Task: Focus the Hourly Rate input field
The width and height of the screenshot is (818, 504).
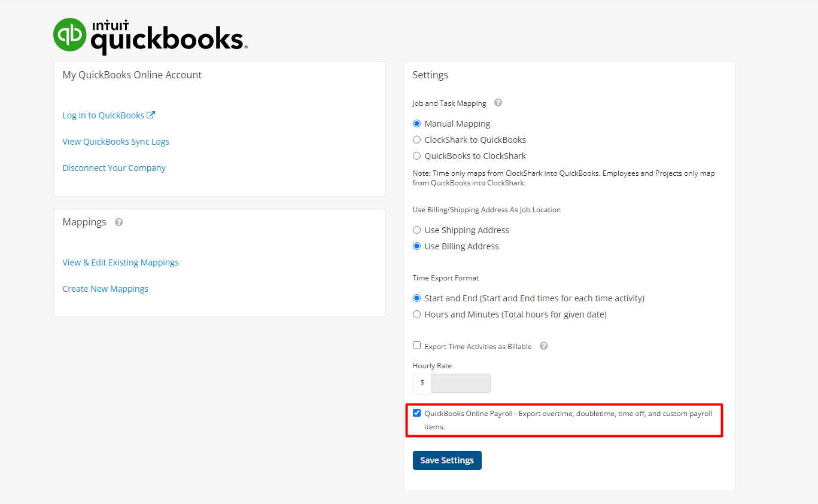Action: (x=461, y=383)
